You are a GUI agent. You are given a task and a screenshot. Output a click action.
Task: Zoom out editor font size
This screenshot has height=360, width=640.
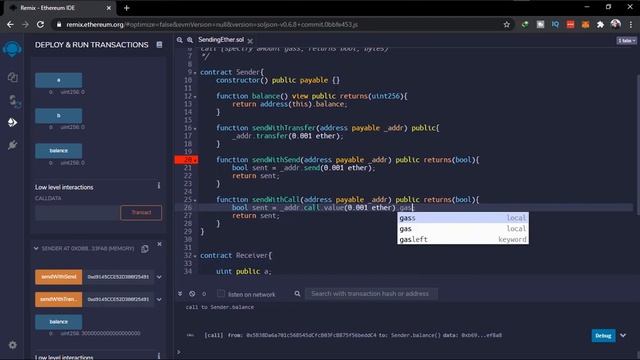180,40
